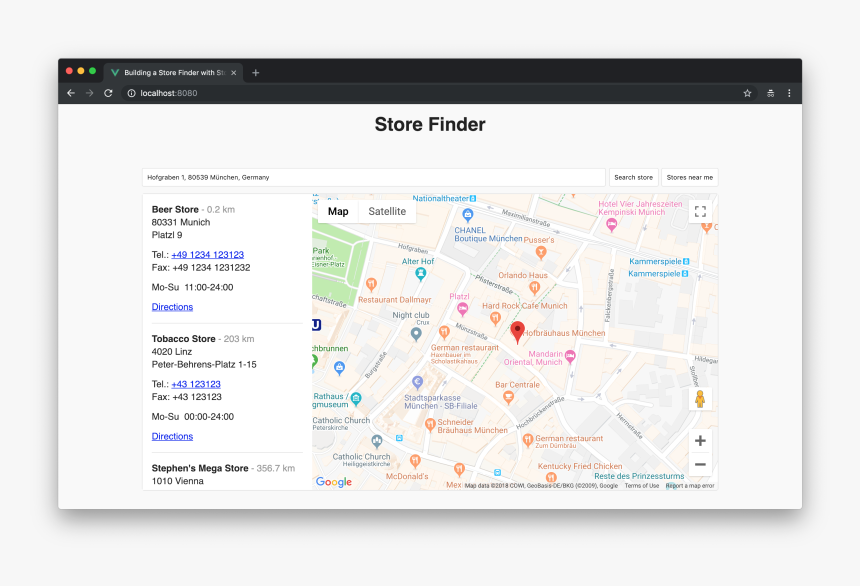Bookmark page with the star icon
Screen dimensions: 860x586
click(747, 93)
